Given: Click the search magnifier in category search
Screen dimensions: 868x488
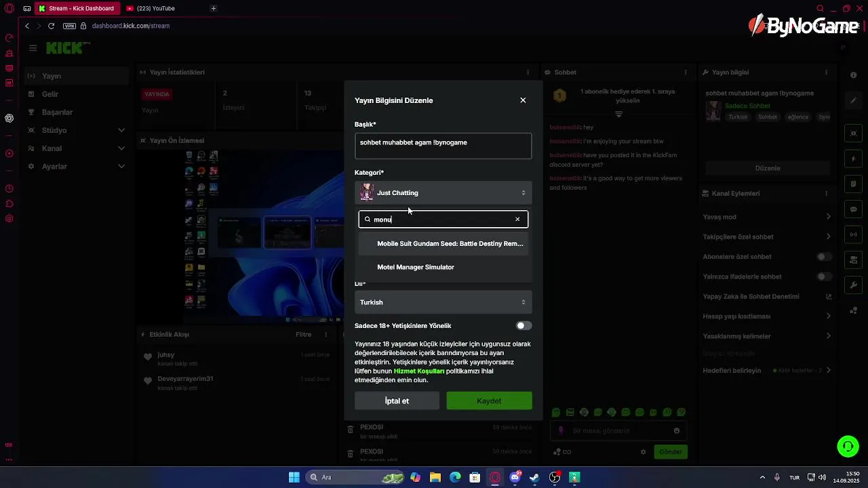Looking at the screenshot, I should 368,220.
